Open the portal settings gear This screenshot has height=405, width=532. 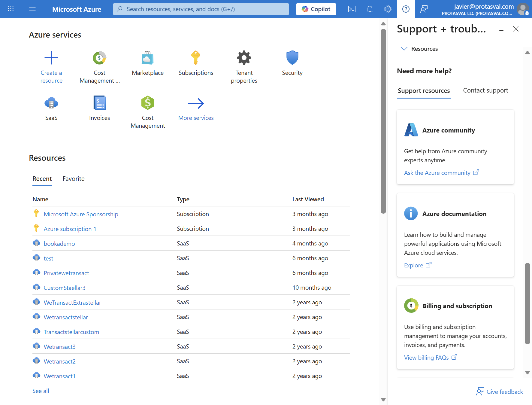point(388,9)
